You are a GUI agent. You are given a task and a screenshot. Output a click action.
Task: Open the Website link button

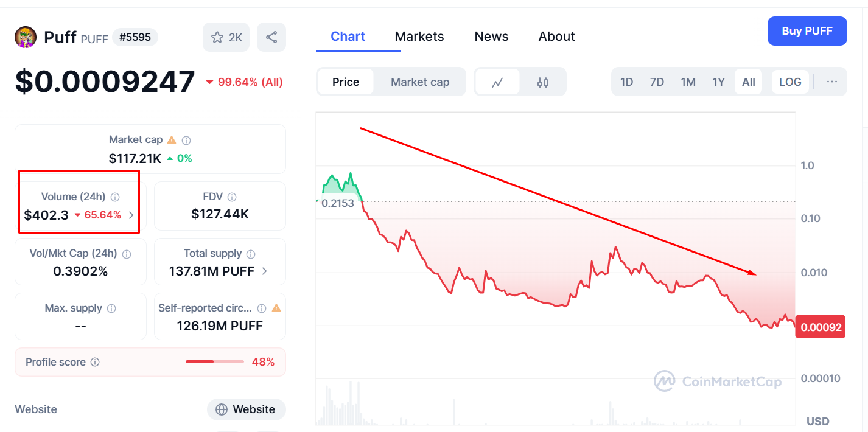(246, 409)
